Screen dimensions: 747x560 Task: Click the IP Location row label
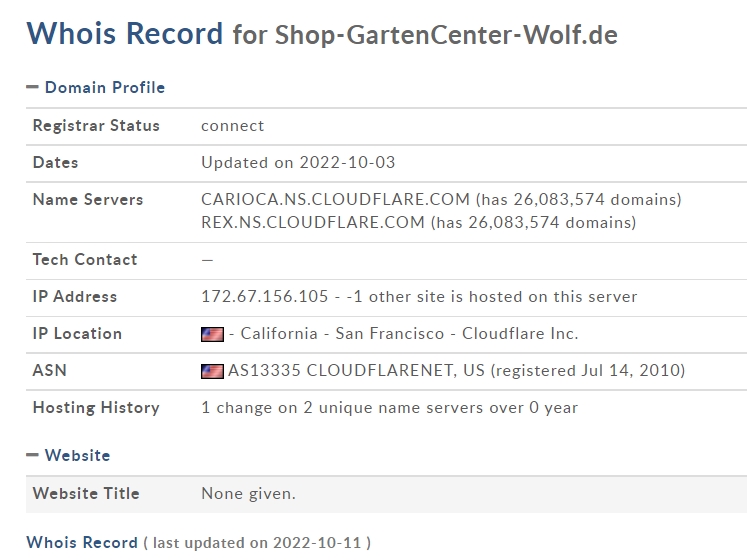coord(77,334)
